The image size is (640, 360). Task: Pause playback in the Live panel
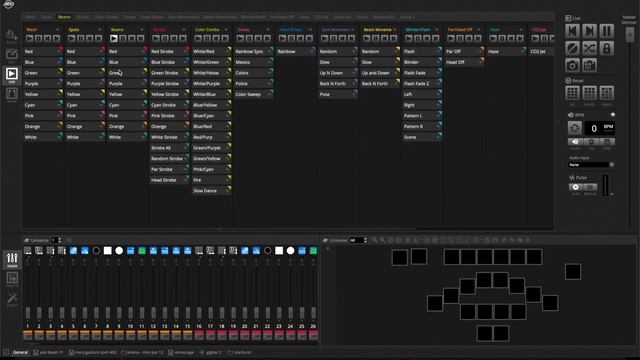(x=607, y=31)
